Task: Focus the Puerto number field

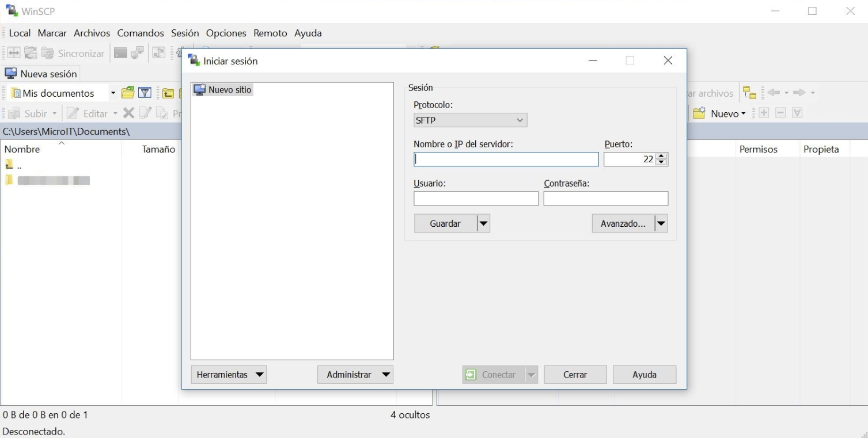Action: click(x=630, y=159)
